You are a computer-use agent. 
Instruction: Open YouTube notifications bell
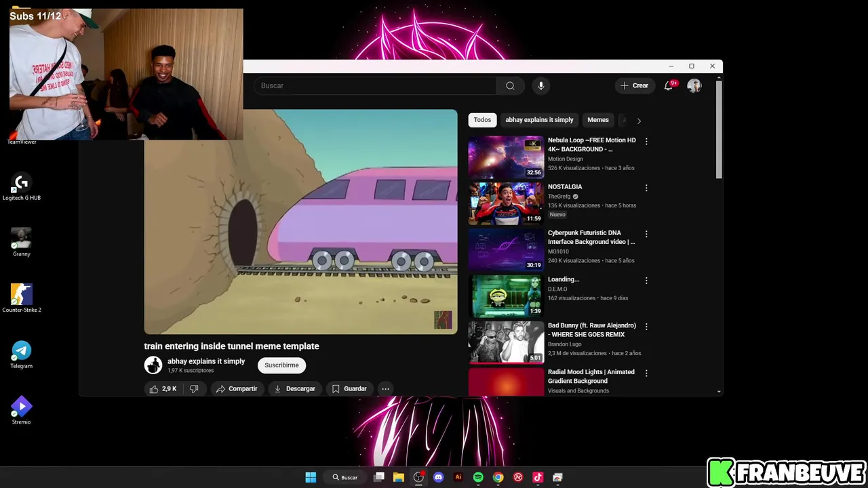pos(669,85)
